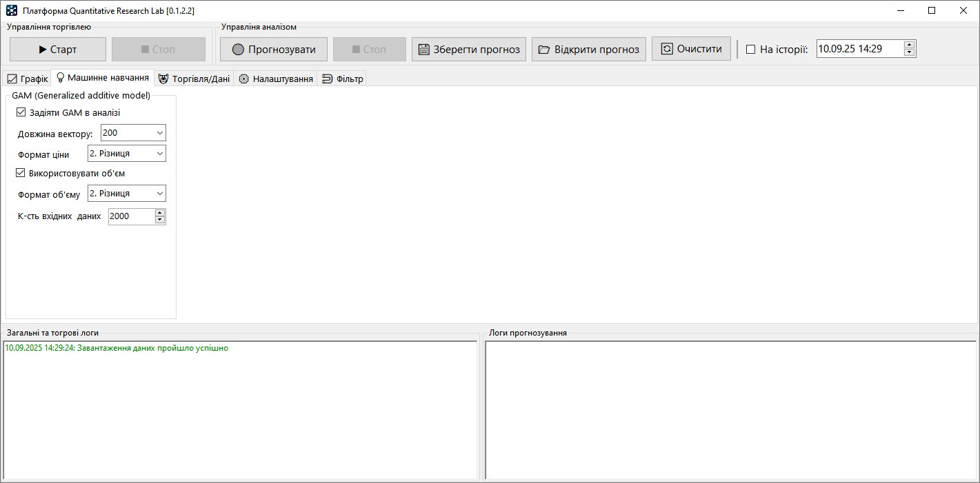The width and height of the screenshot is (980, 483).
Task: Click the history date-time input field
Action: click(859, 49)
